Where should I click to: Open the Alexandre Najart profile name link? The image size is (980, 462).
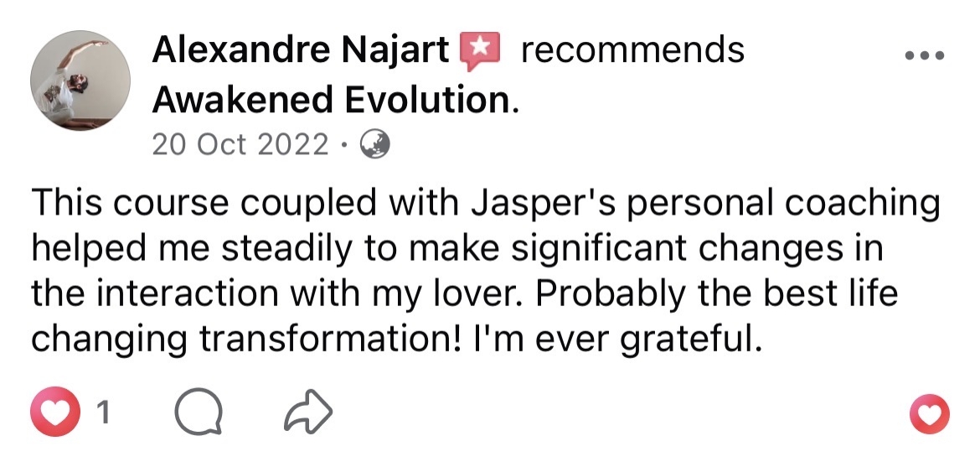click(x=301, y=51)
